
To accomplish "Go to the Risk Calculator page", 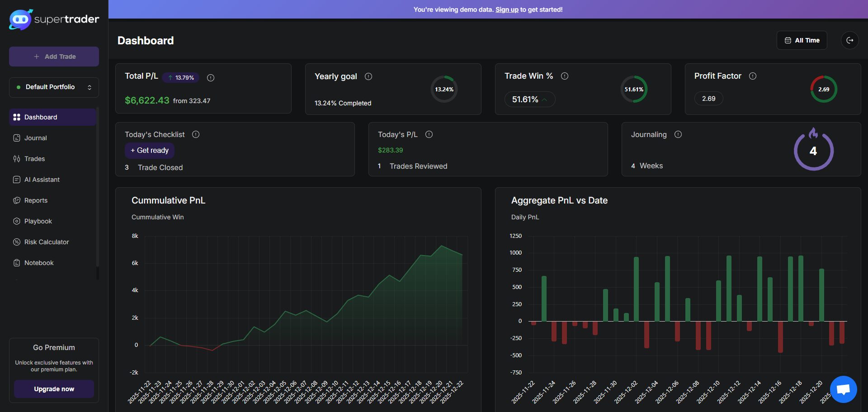I will pos(46,242).
